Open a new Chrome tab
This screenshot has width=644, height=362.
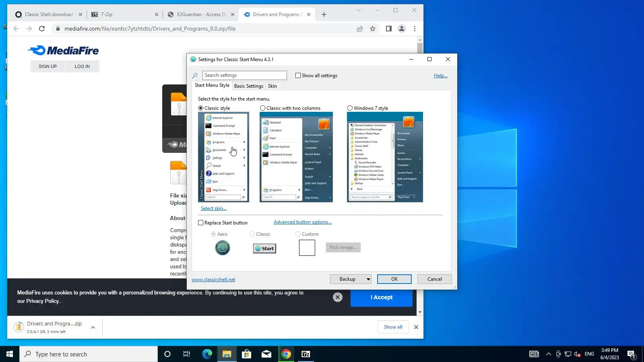324,14
